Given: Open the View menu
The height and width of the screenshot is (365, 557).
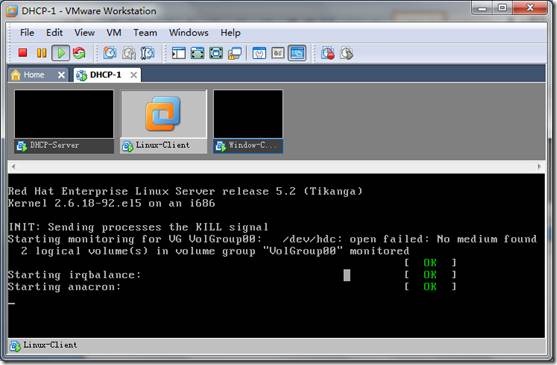Looking at the screenshot, I should 85,33.
